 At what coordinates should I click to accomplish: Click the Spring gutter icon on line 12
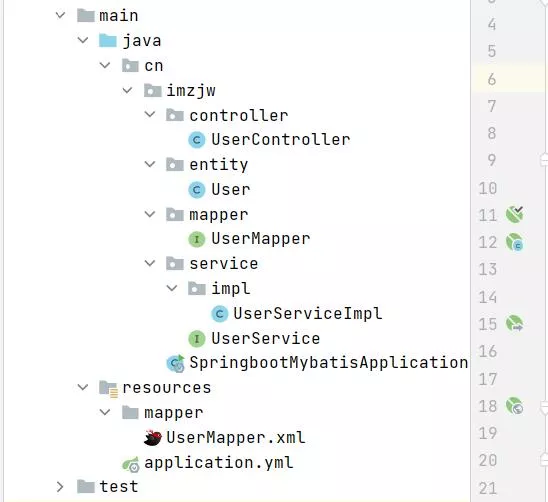click(514, 242)
